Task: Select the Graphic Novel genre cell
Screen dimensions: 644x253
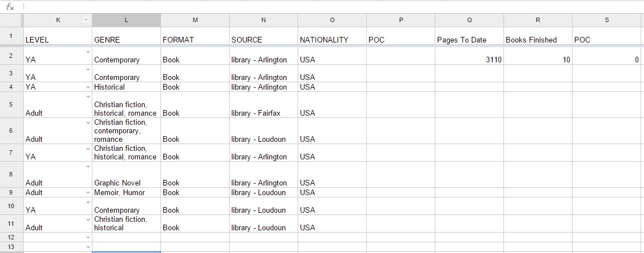Action: point(126,183)
